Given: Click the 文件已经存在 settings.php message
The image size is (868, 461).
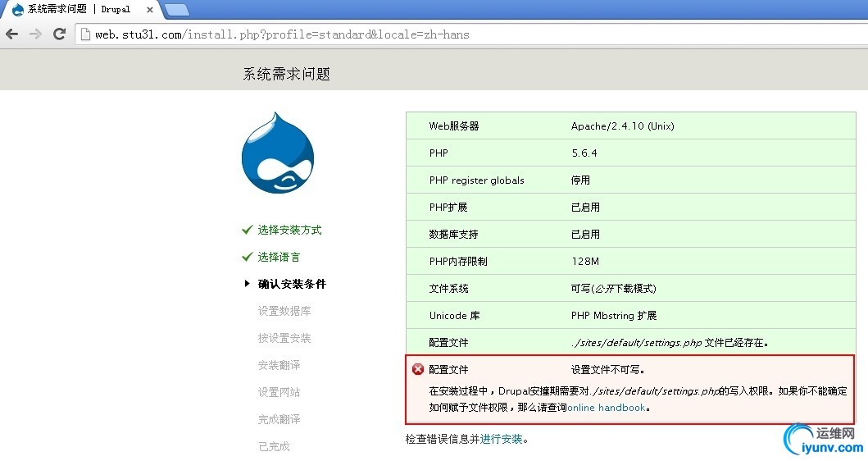Looking at the screenshot, I should (670, 342).
